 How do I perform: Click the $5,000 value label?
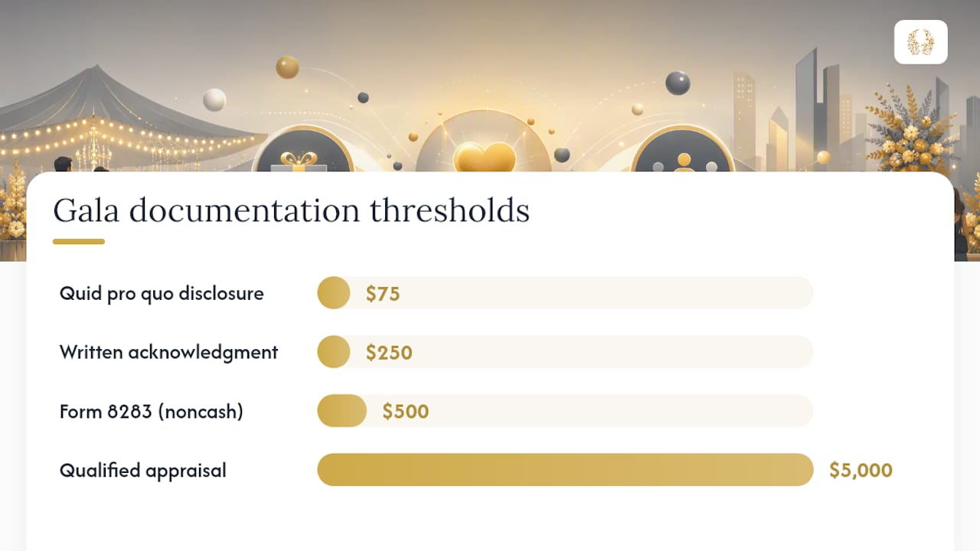pyautogui.click(x=861, y=470)
